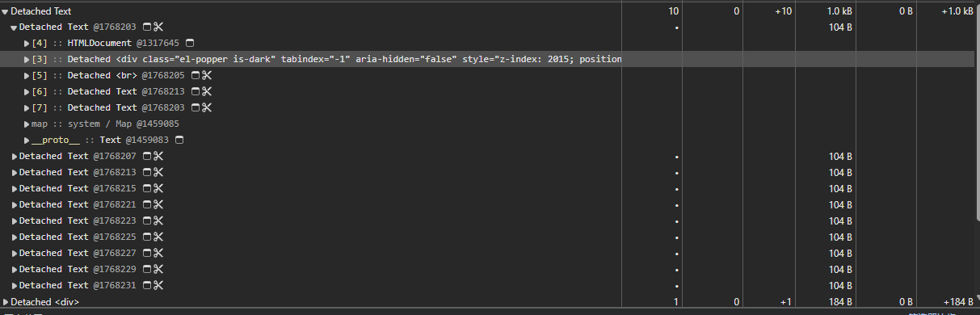Click the window icon beside Detached Text @1768221
The width and height of the screenshot is (980, 315).
pos(147,204)
